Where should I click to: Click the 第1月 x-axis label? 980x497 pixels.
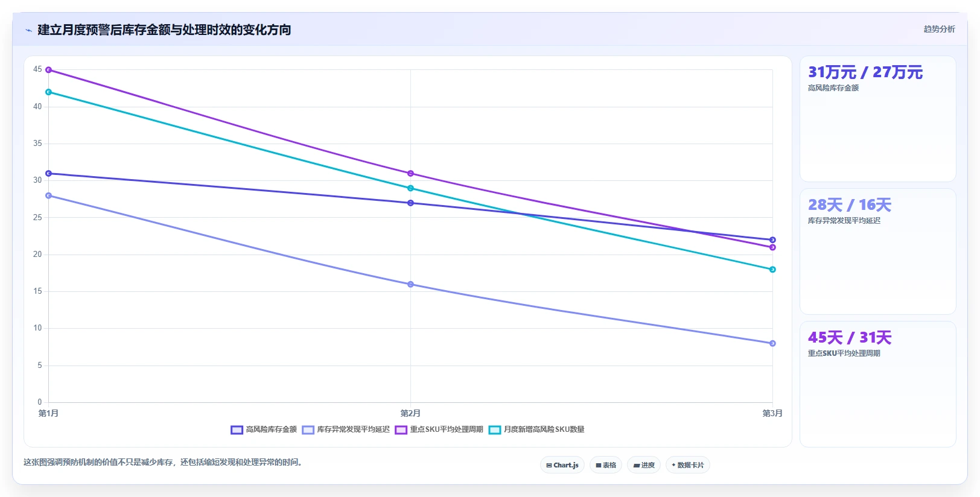point(48,413)
